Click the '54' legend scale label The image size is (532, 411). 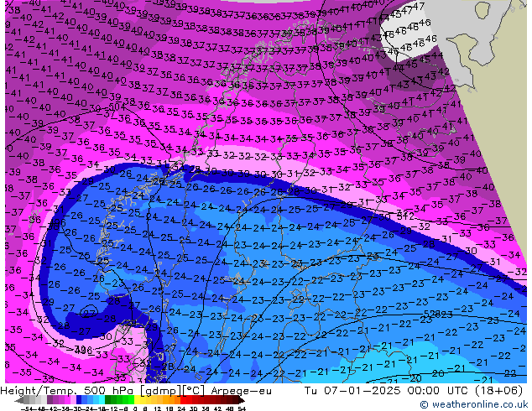pyautogui.click(x=242, y=409)
